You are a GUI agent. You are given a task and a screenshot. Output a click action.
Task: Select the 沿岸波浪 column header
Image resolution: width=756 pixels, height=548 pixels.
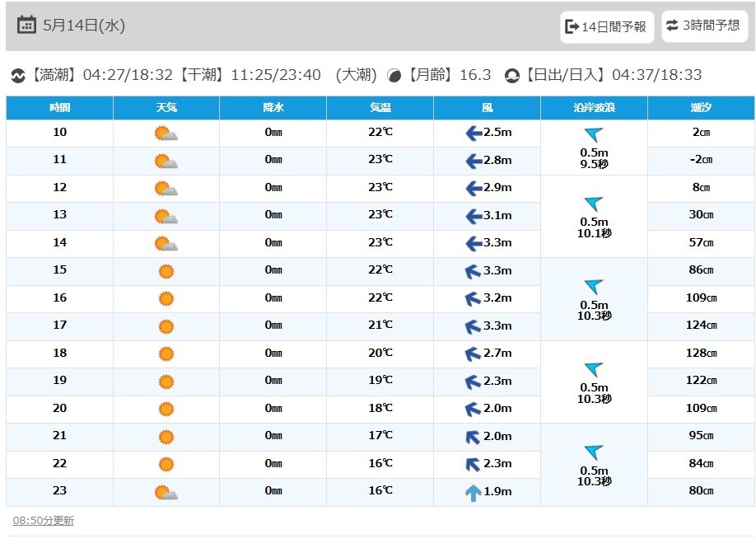click(x=594, y=108)
